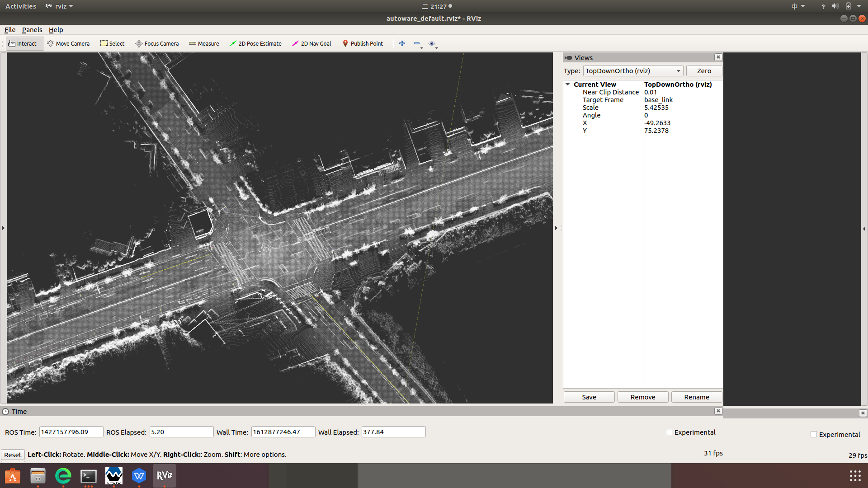Select the Interact tool

coord(23,44)
